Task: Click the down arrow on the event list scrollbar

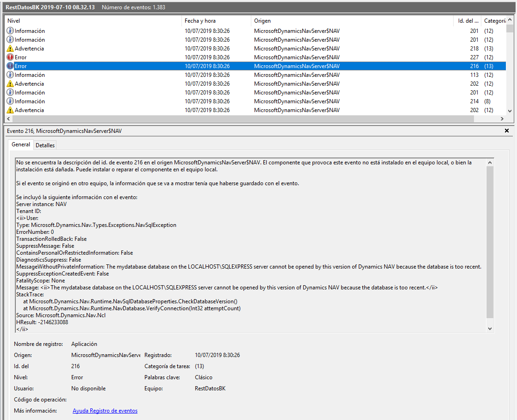Action: [x=509, y=110]
